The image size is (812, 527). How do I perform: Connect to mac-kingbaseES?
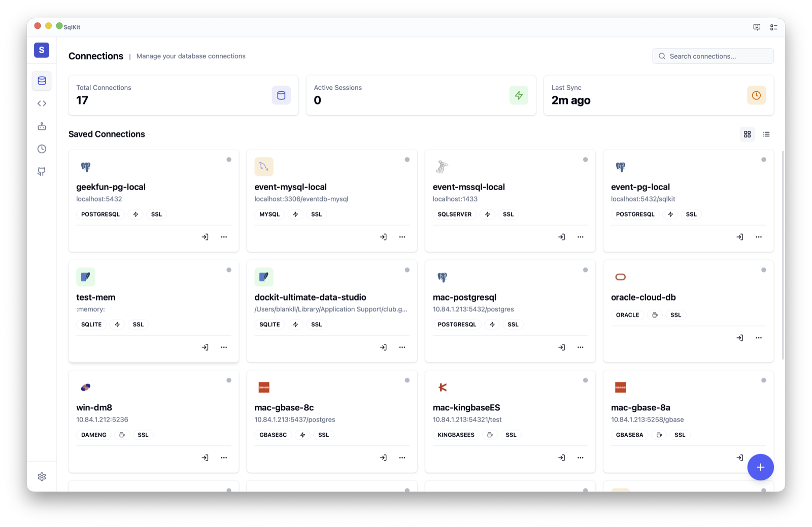pos(561,458)
